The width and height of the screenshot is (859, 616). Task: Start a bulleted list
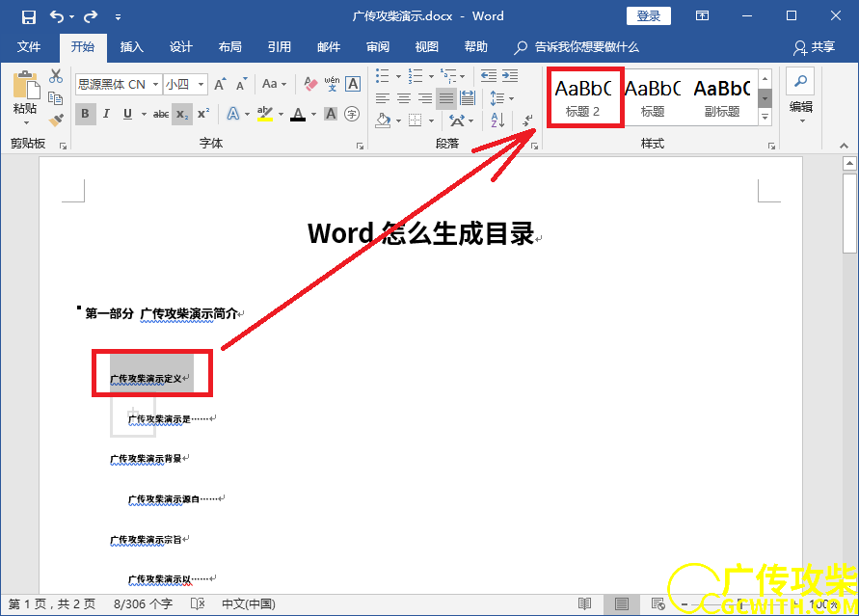click(383, 75)
